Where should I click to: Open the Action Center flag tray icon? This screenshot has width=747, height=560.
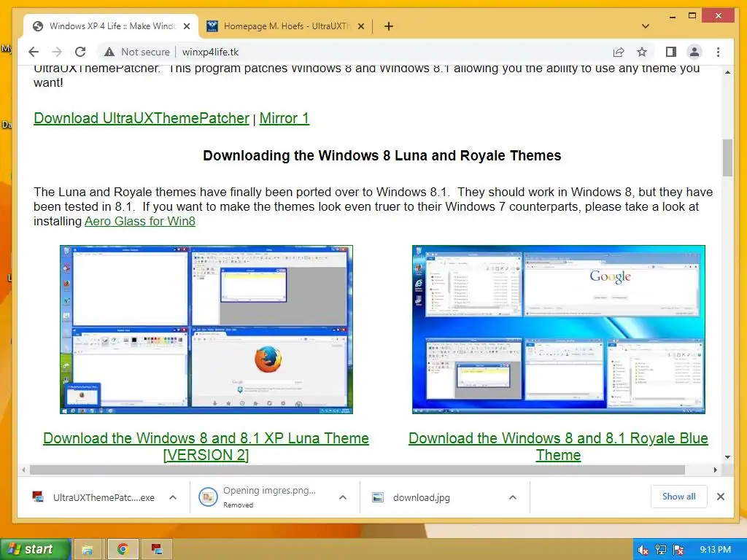(678, 550)
